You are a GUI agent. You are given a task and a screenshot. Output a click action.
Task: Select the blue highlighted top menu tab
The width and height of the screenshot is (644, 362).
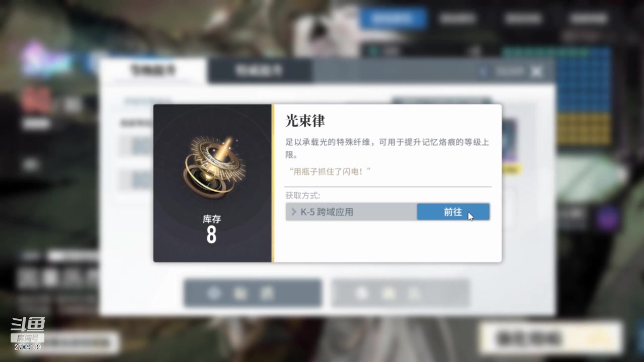(x=393, y=19)
